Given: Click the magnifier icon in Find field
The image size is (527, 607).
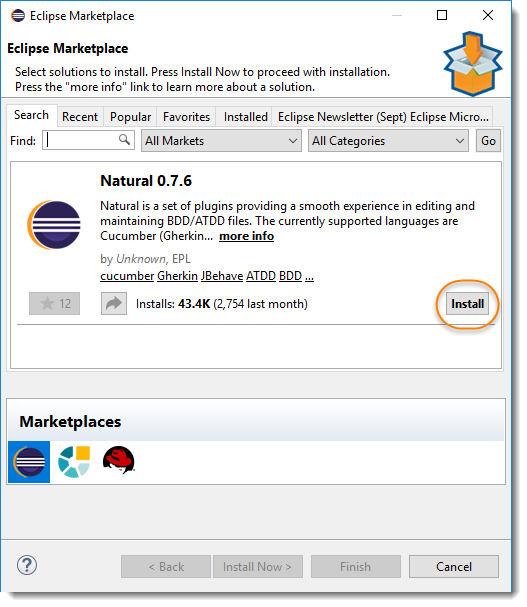Looking at the screenshot, I should click(x=124, y=139).
